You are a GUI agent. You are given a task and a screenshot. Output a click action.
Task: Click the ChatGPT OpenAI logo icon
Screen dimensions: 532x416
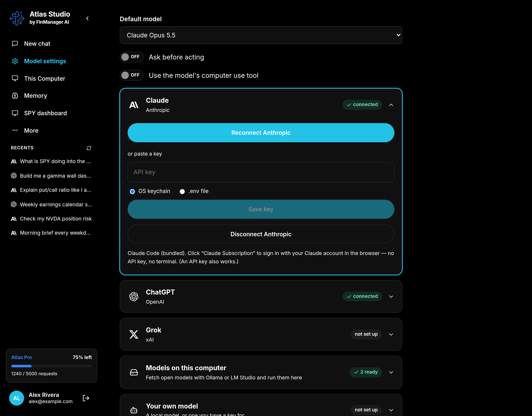(x=134, y=297)
